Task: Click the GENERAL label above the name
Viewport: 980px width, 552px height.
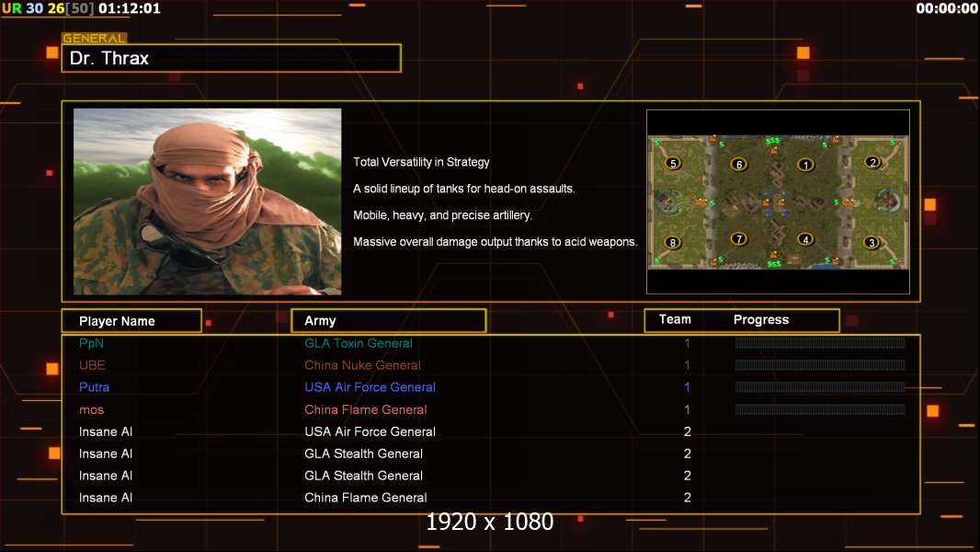Action: [94, 38]
